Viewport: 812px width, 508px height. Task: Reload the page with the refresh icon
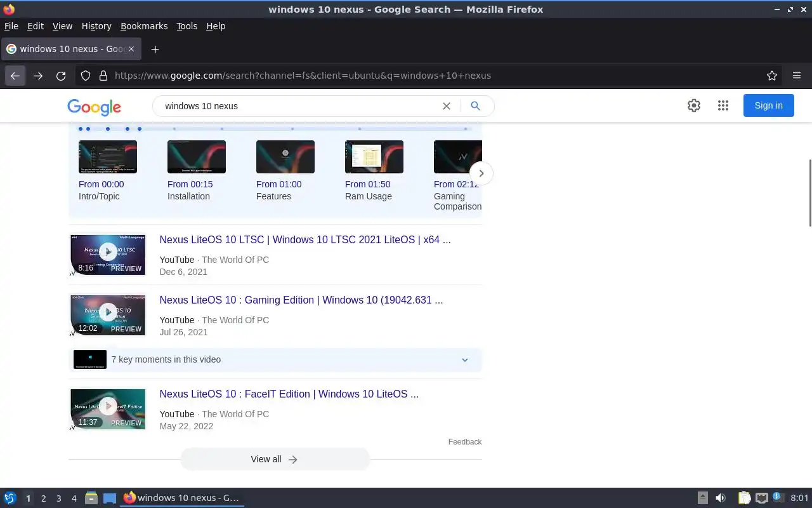click(x=61, y=76)
